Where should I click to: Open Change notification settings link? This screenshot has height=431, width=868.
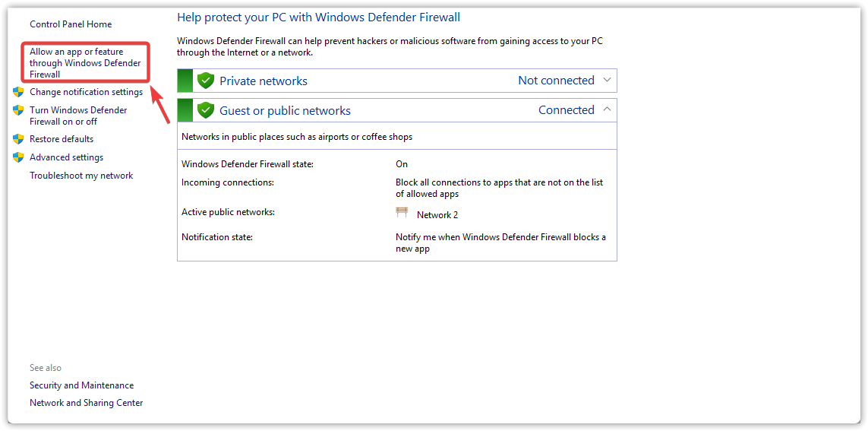coord(86,92)
